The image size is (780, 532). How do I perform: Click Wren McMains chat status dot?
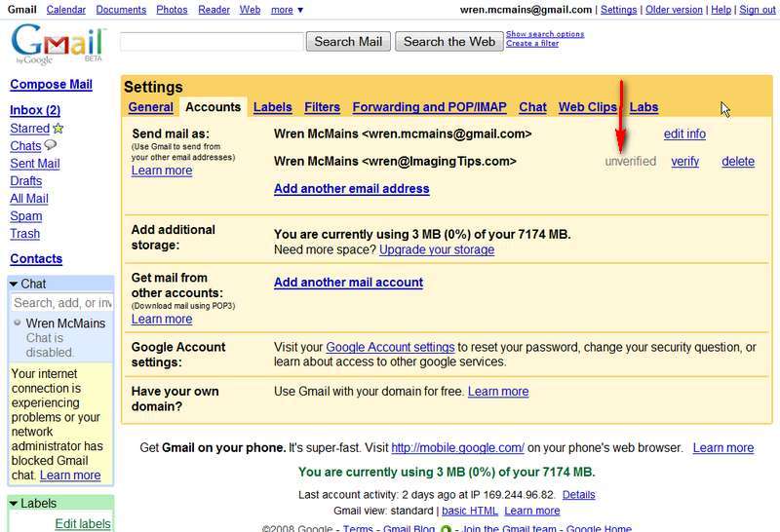tap(18, 323)
